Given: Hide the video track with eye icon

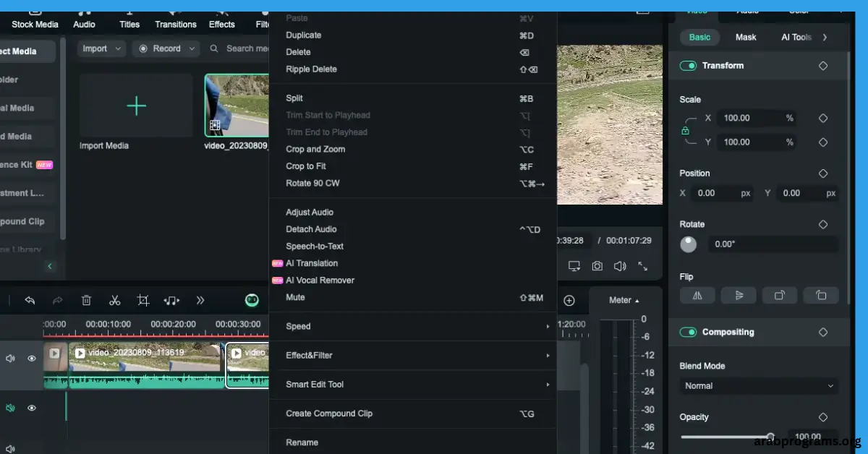Looking at the screenshot, I should coord(32,358).
